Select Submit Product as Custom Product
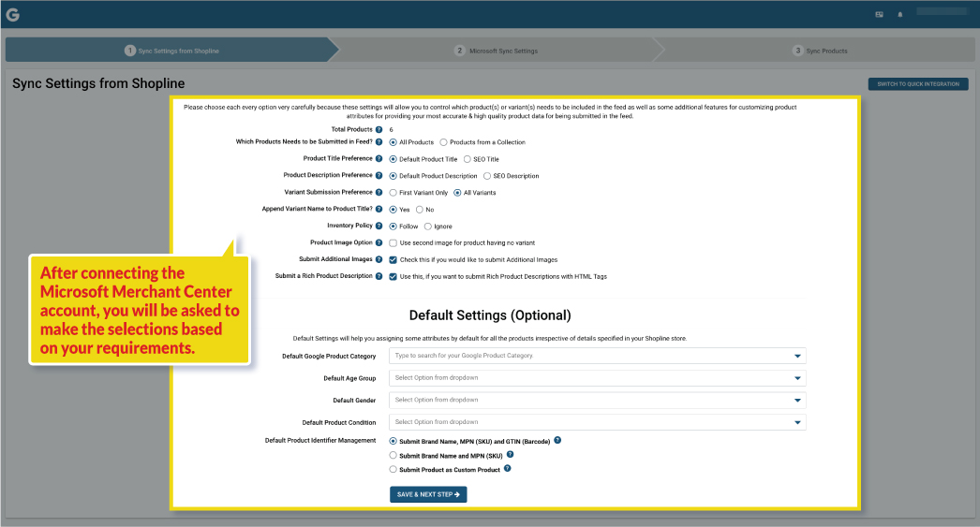Image resolution: width=980 pixels, height=527 pixels. pyautogui.click(x=393, y=469)
